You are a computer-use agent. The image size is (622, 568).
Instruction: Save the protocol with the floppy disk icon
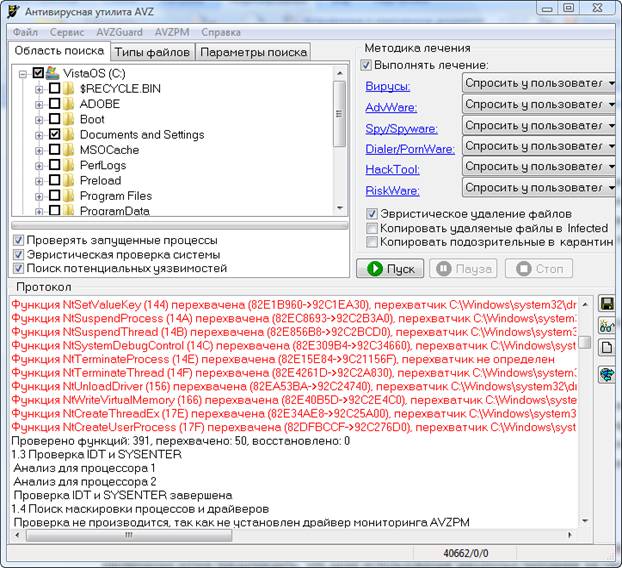click(606, 304)
